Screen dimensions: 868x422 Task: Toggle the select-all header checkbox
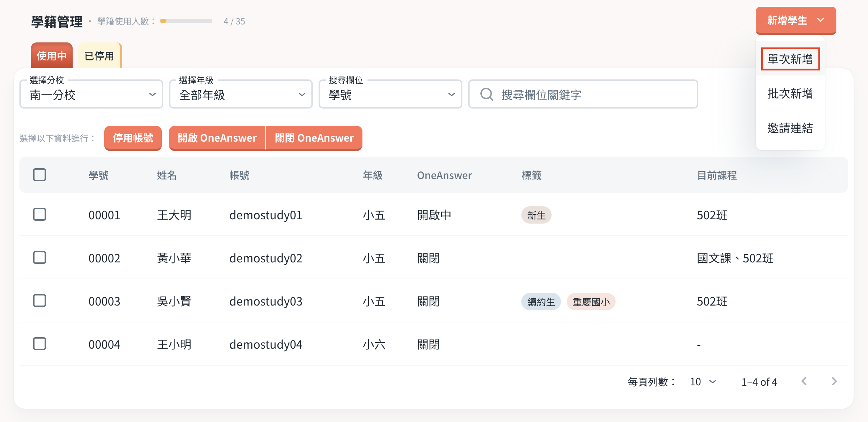click(x=40, y=175)
